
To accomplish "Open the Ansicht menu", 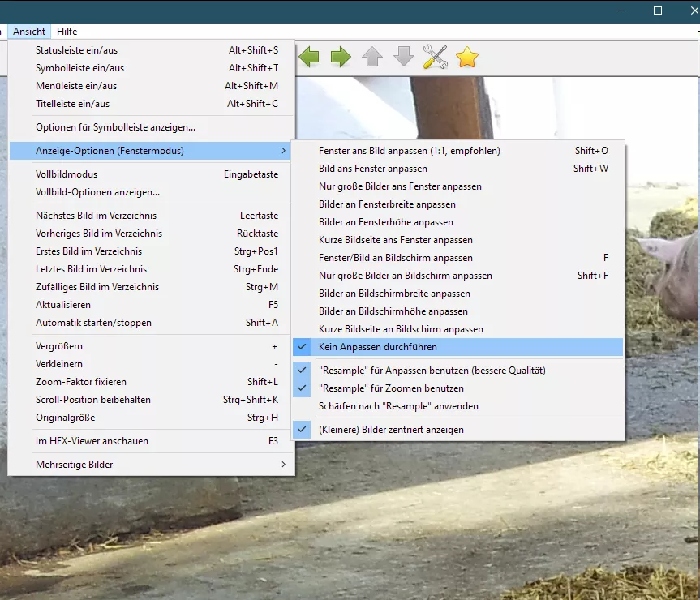I will pyautogui.click(x=29, y=32).
